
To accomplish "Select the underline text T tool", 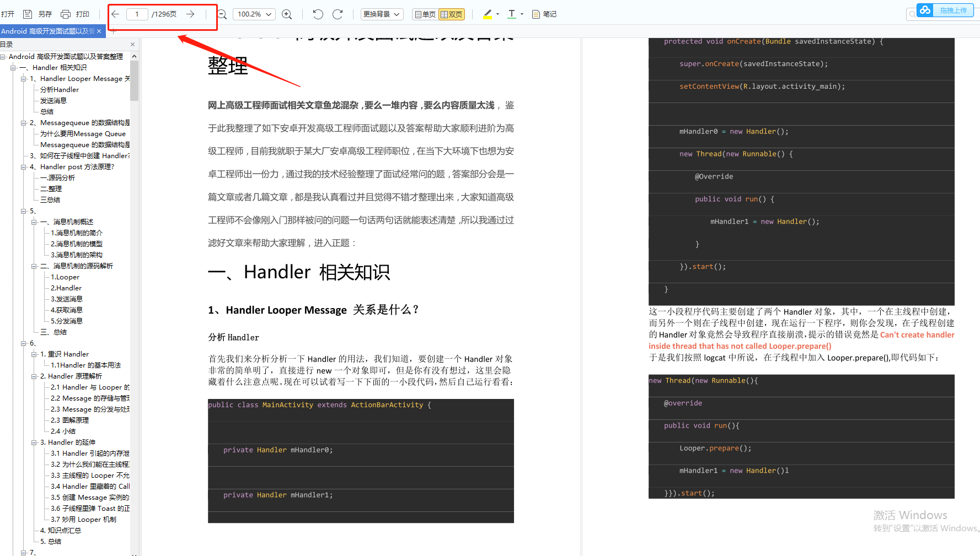I will 512,14.
